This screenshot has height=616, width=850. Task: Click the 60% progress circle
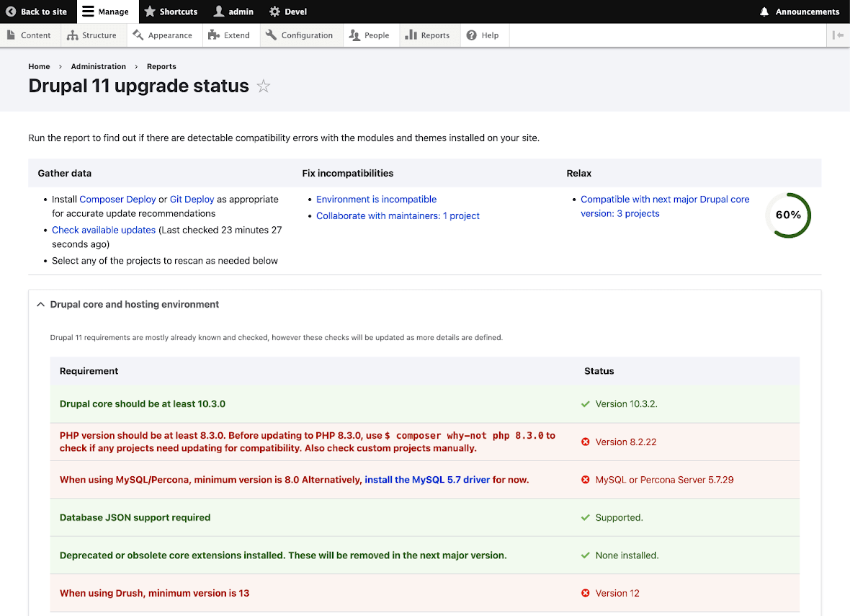(x=788, y=215)
